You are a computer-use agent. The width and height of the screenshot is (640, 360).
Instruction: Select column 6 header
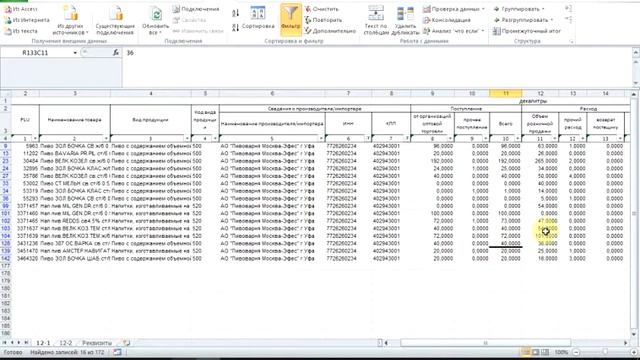click(x=272, y=93)
